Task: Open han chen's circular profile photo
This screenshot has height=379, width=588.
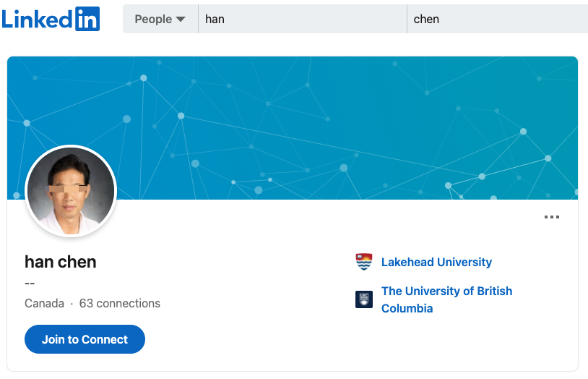Action: point(71,191)
